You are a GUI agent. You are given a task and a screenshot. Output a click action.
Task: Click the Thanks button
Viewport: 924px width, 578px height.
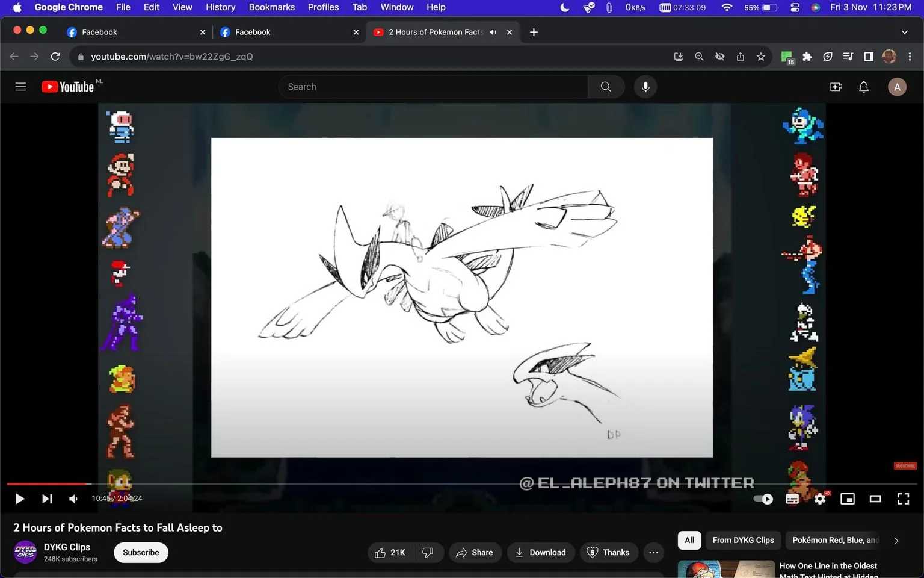coord(608,552)
